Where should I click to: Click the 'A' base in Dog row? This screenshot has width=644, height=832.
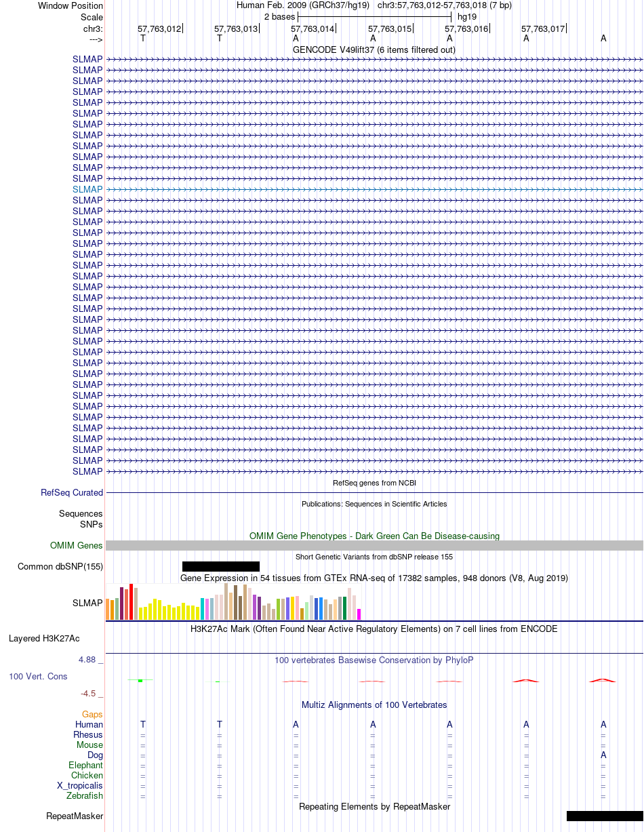point(603,755)
